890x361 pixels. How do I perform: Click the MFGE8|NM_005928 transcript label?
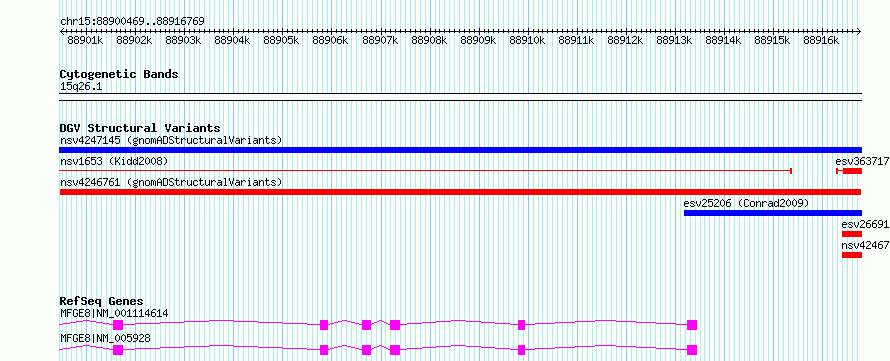(x=105, y=338)
